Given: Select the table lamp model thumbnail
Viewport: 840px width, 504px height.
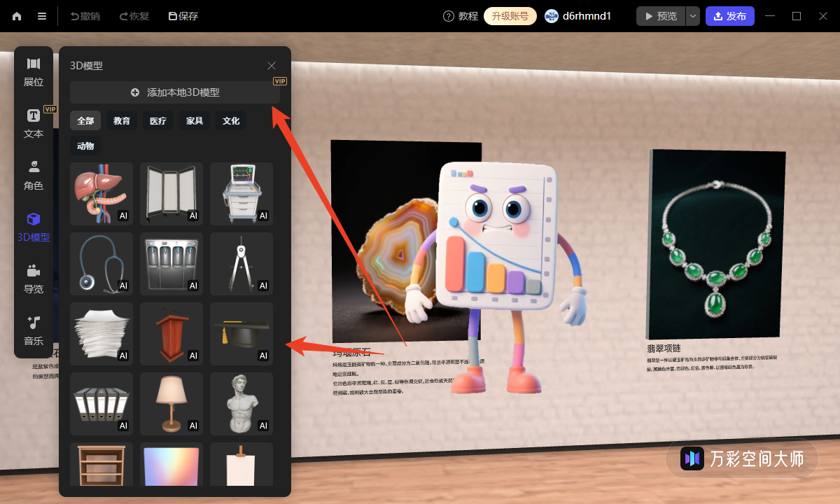Looking at the screenshot, I should click(171, 403).
